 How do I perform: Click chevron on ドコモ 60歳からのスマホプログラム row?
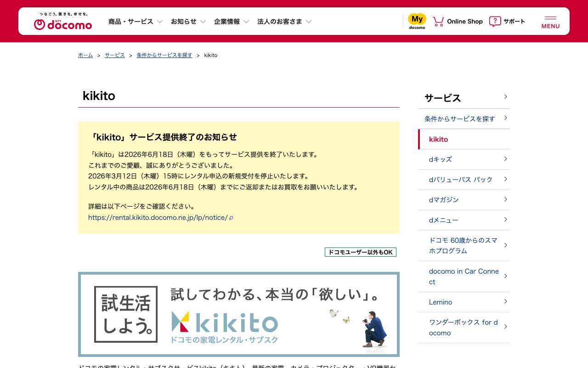coord(505,245)
